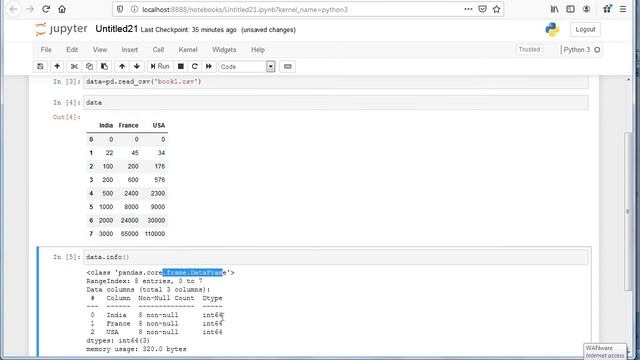This screenshot has height=360, width=640.
Task: Open the browser home page
Action: [x=62, y=9]
